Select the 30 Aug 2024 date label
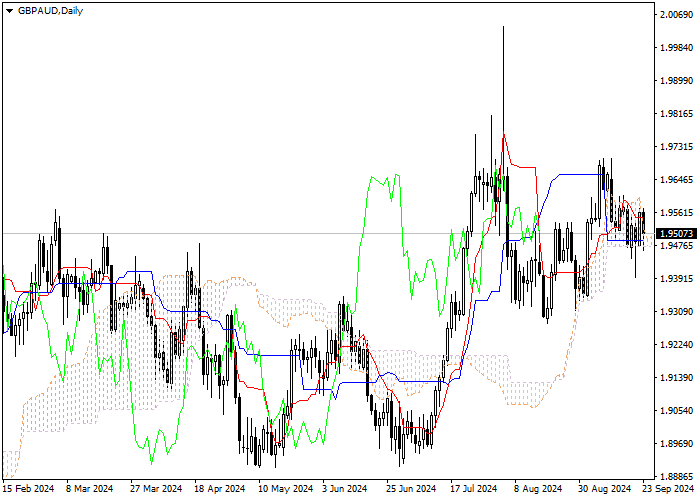The height and width of the screenshot is (500, 700). [x=604, y=489]
